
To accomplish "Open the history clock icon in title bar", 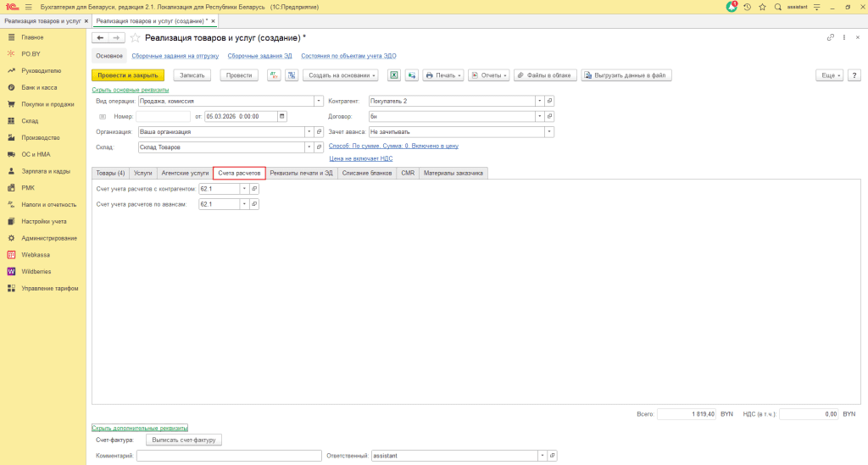I will (x=748, y=7).
